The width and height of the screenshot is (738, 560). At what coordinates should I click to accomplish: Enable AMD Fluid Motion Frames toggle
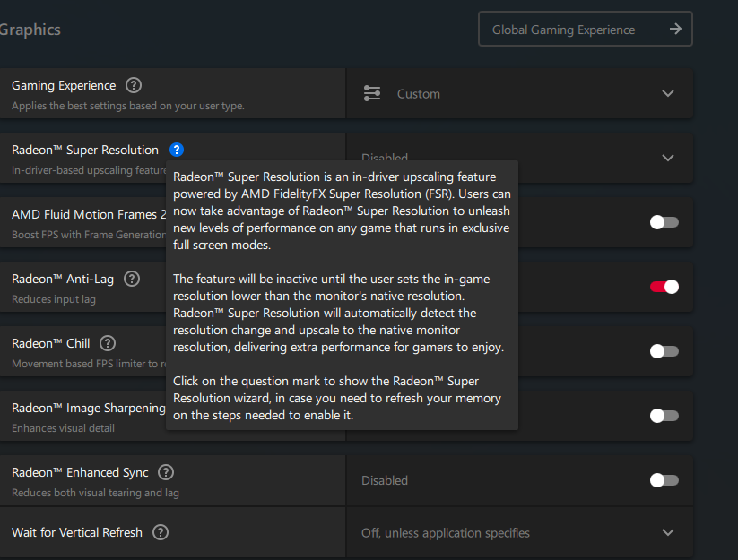pos(664,222)
